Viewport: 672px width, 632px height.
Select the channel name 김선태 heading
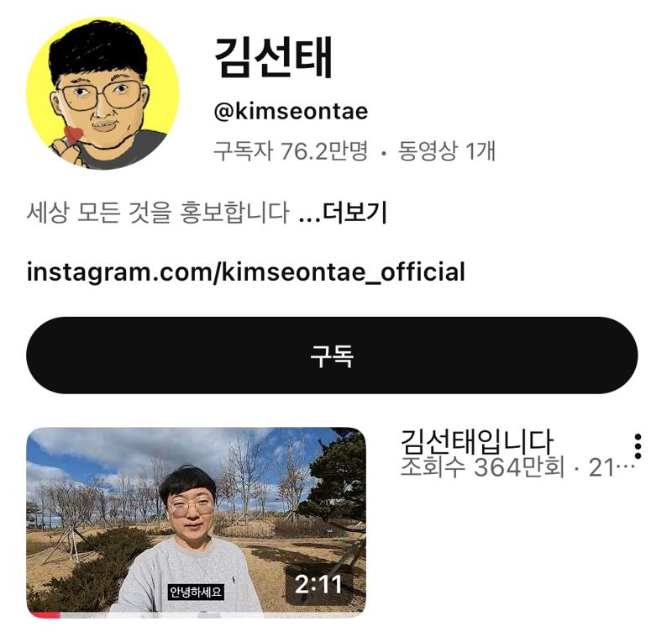coord(274,57)
